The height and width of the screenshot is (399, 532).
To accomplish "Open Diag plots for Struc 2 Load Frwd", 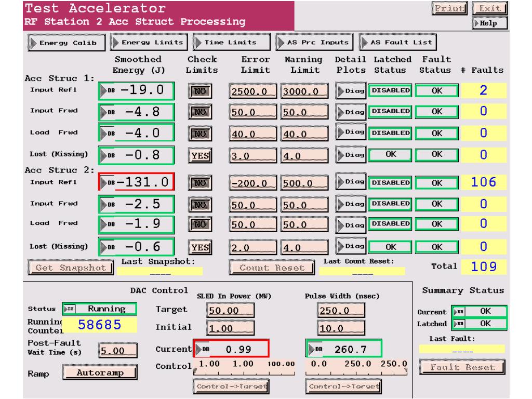I will (351, 224).
